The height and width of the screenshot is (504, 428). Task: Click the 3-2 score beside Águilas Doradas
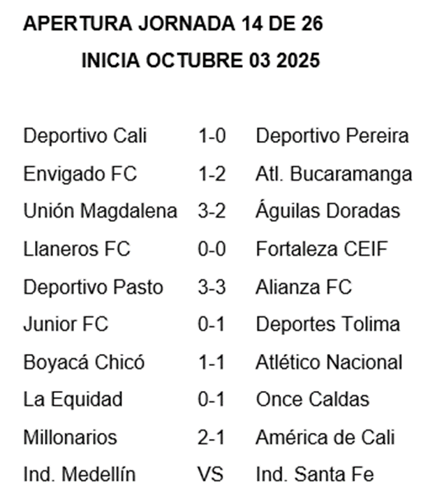click(212, 212)
